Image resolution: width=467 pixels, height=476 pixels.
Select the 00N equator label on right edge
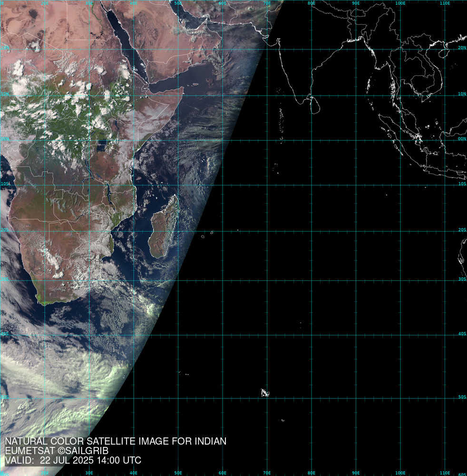pyautogui.click(x=462, y=139)
